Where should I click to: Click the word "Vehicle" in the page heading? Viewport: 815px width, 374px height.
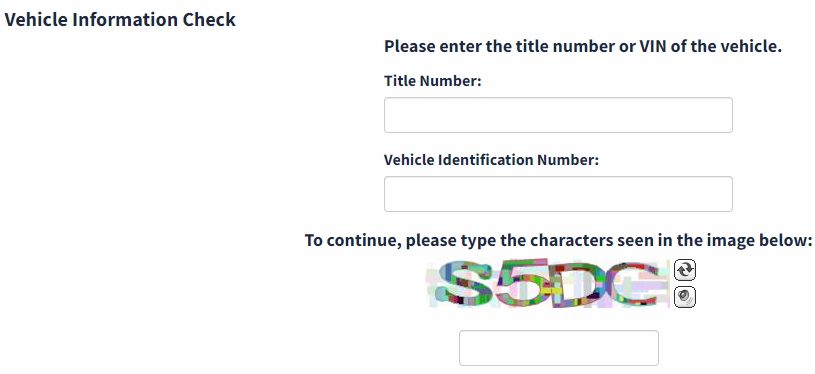[36, 20]
